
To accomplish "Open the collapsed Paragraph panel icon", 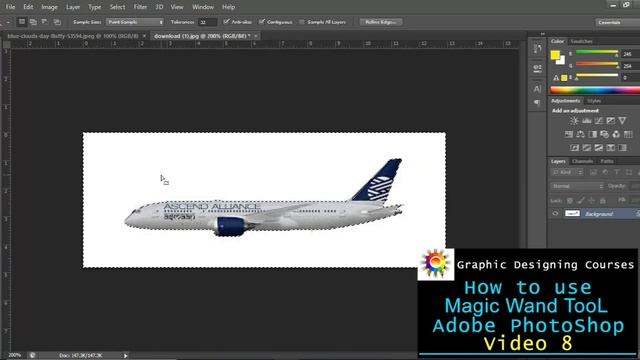I will (537, 102).
